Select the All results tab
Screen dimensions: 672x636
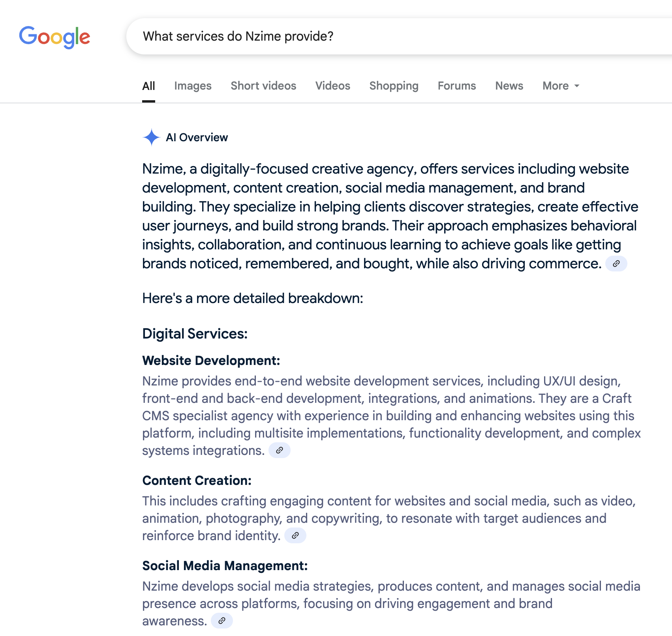(148, 86)
